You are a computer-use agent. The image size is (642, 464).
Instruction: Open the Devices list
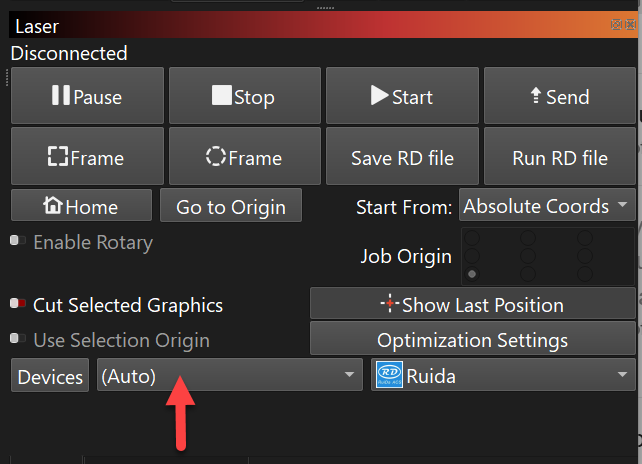point(50,377)
